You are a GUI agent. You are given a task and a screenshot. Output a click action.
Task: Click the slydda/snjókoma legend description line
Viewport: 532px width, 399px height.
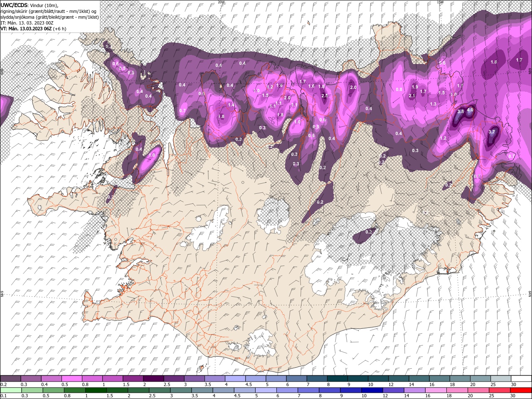49,17
